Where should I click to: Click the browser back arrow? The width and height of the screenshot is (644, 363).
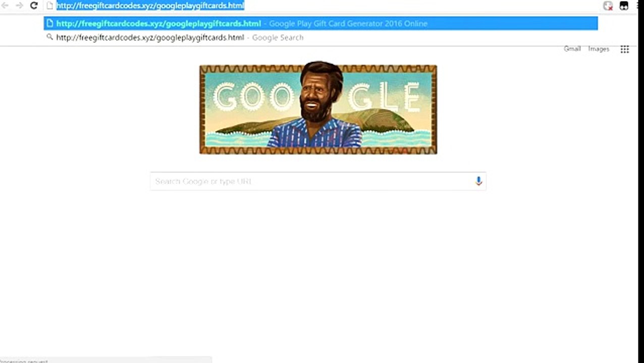click(x=6, y=6)
